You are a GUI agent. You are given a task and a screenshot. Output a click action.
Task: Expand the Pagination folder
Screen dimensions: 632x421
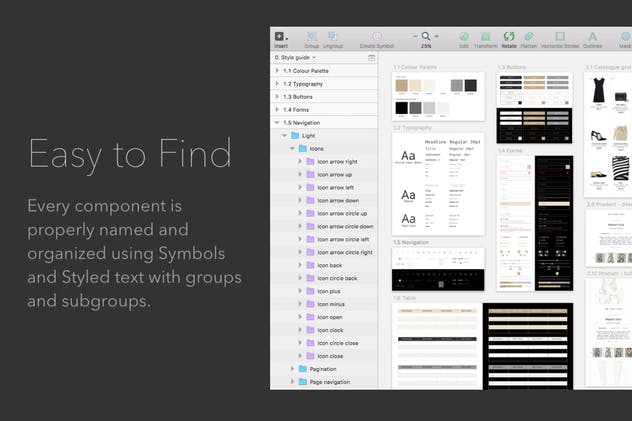pyautogui.click(x=293, y=369)
